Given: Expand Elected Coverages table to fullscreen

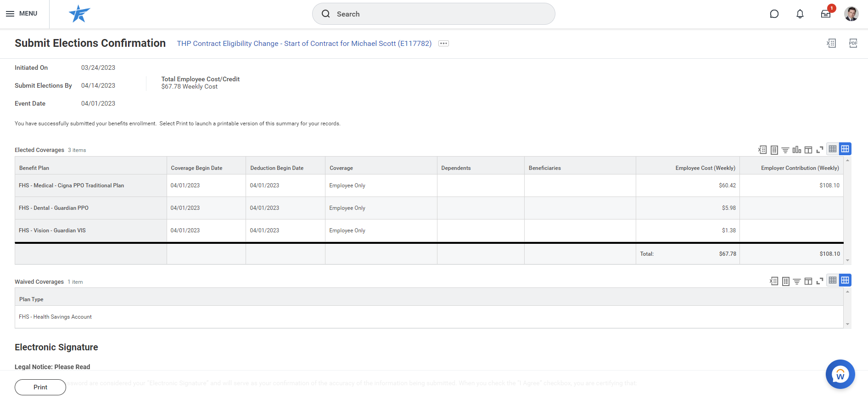Looking at the screenshot, I should click(820, 150).
